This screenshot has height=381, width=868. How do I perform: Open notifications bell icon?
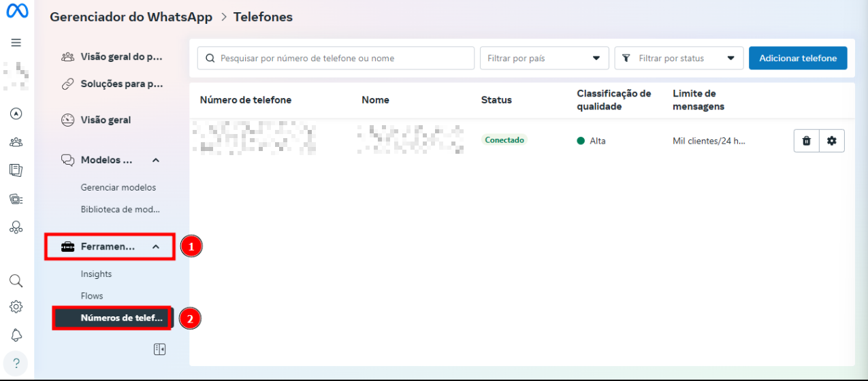coord(16,335)
